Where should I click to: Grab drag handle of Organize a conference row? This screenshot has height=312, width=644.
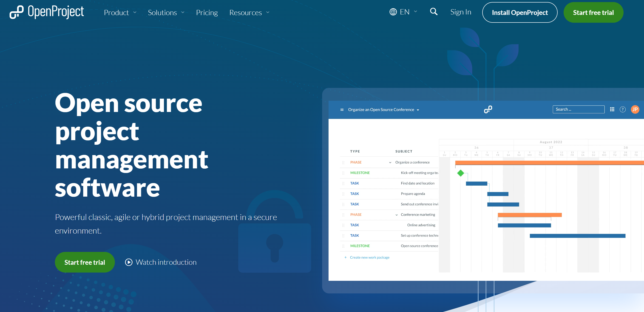(343, 162)
